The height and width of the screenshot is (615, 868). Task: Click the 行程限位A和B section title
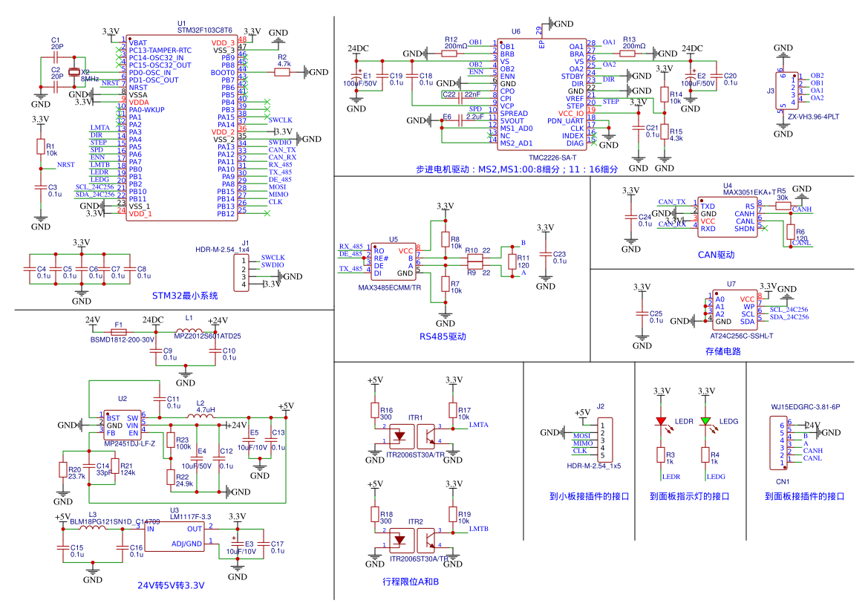(410, 582)
